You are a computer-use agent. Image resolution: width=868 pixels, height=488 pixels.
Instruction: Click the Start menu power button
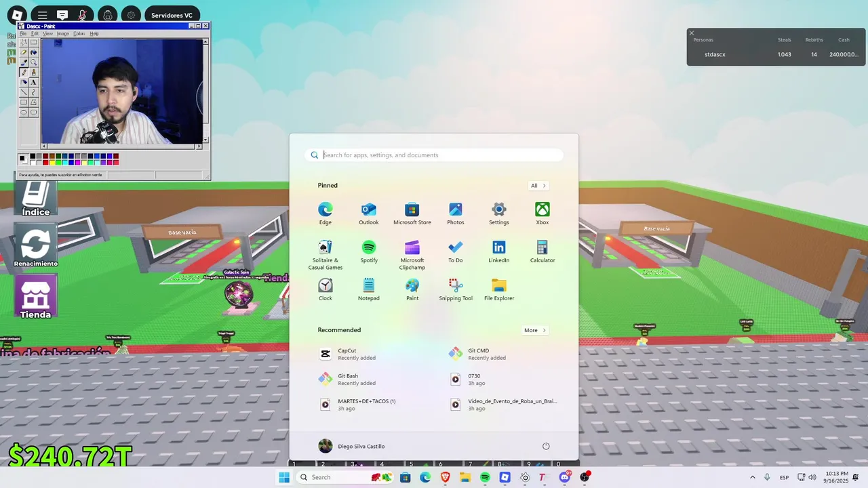click(x=546, y=446)
